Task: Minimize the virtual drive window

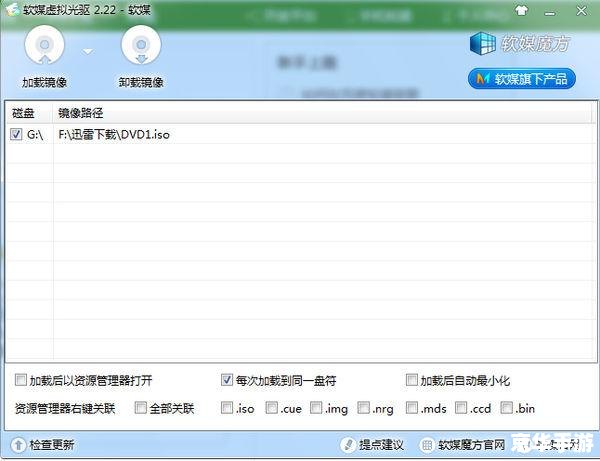Action: click(550, 13)
